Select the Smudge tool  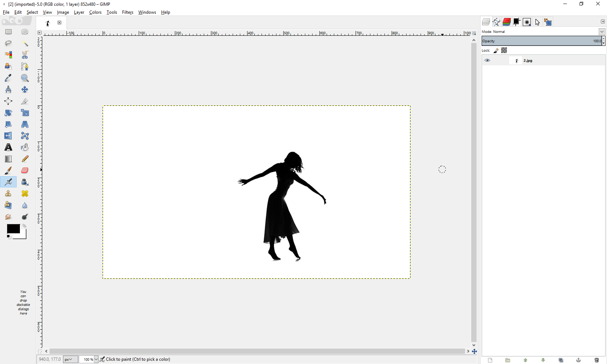tap(8, 217)
